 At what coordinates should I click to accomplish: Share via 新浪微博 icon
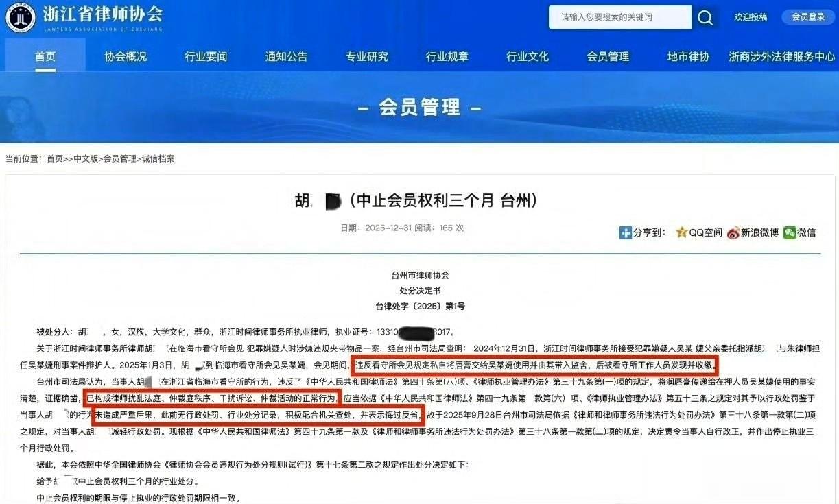point(733,232)
